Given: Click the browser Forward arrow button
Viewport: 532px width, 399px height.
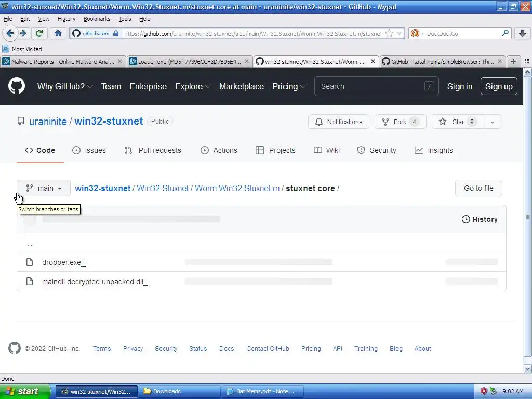Looking at the screenshot, I should (23, 33).
